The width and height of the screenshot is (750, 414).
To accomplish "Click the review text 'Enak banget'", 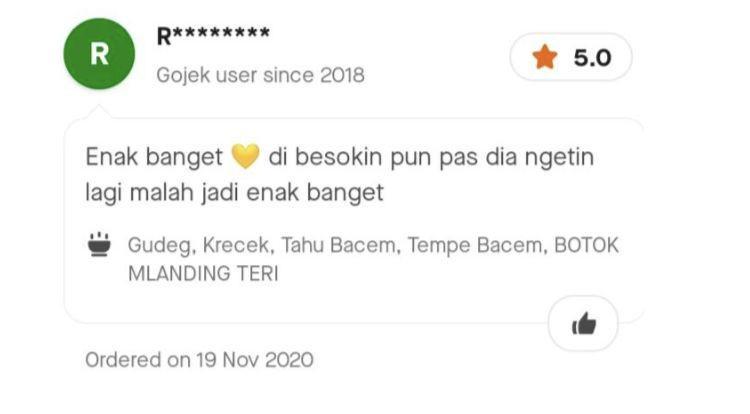I will point(154,157).
